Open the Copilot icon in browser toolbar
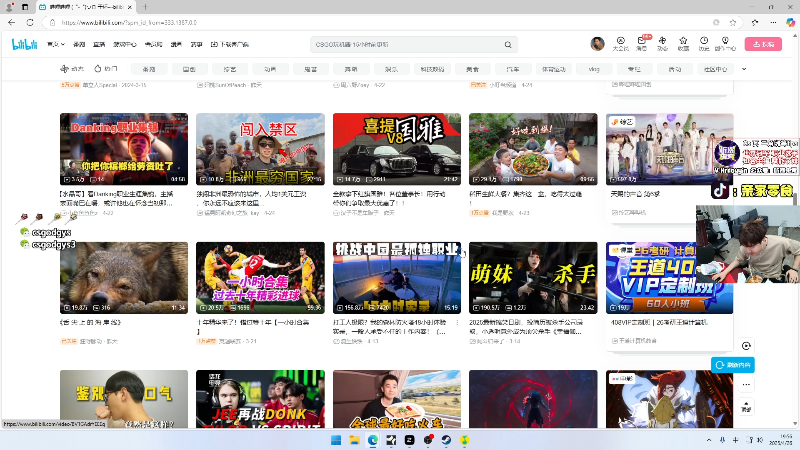Screen dimensions: 800x450 coord(790,22)
